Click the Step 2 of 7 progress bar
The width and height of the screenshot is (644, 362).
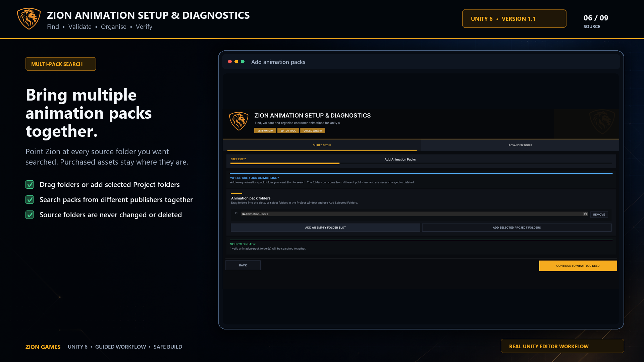[x=421, y=163]
